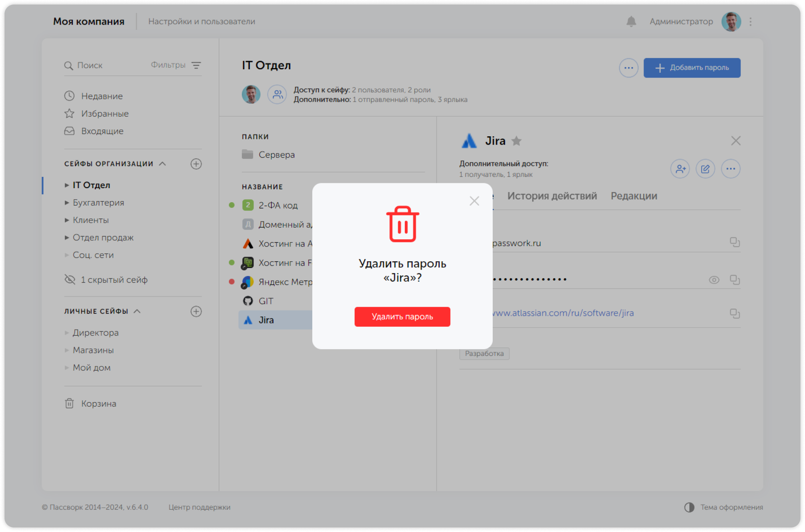Image resolution: width=805 pixels, height=532 pixels.
Task: Add a new personal vault with the plus icon
Action: pos(196,311)
